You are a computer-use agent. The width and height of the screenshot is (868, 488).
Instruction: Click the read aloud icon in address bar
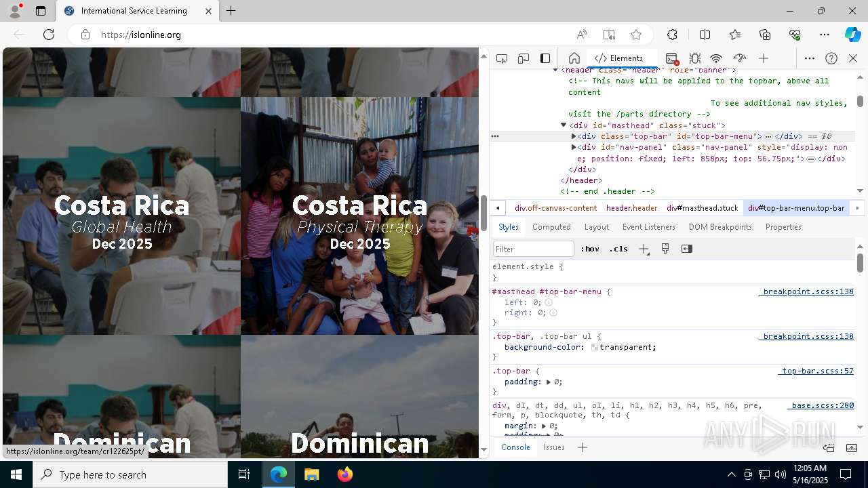pos(582,35)
